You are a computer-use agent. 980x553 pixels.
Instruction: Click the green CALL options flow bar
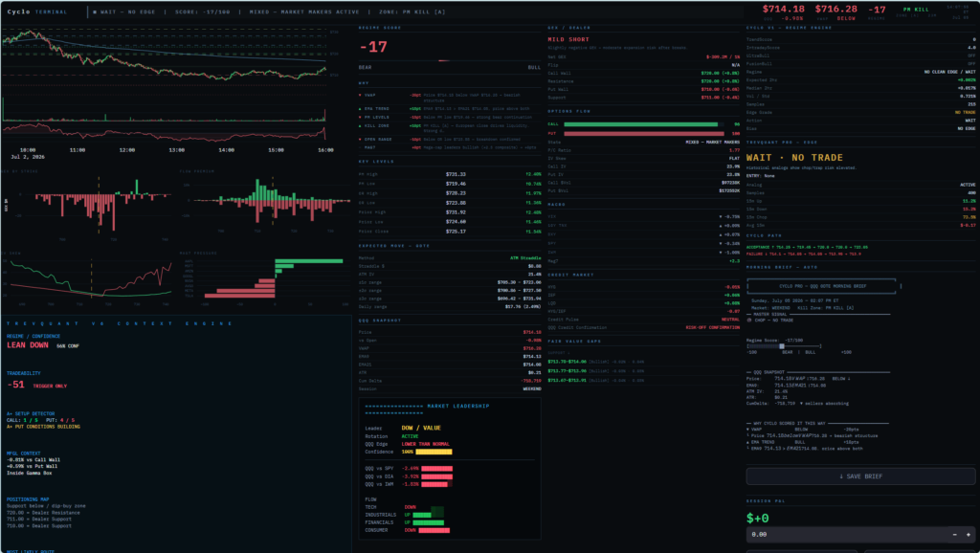pos(640,124)
